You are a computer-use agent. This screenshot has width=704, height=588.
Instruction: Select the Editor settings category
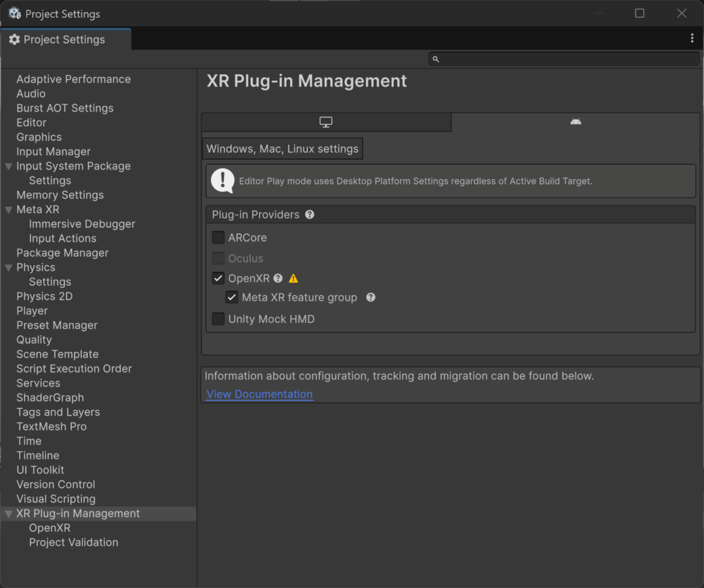[x=32, y=122]
